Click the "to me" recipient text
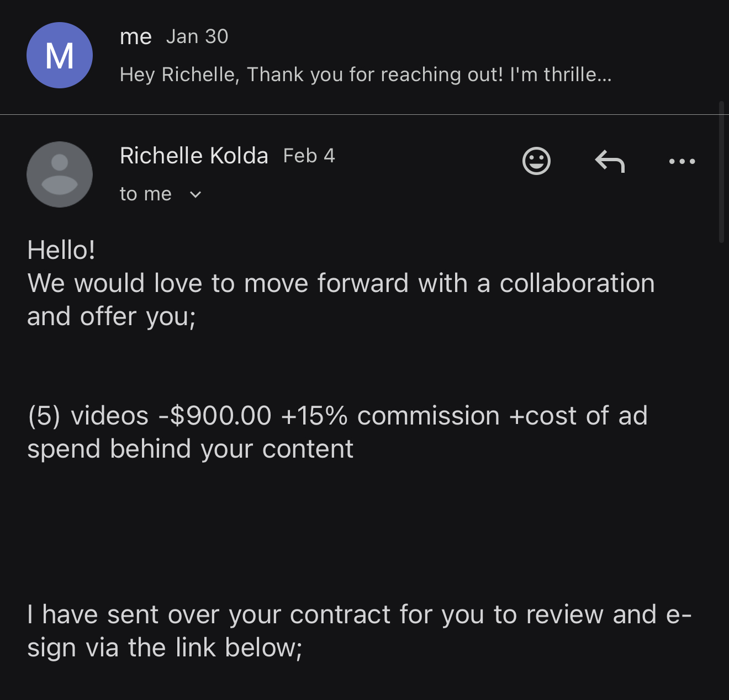Image resolution: width=729 pixels, height=700 pixels. 146,194
